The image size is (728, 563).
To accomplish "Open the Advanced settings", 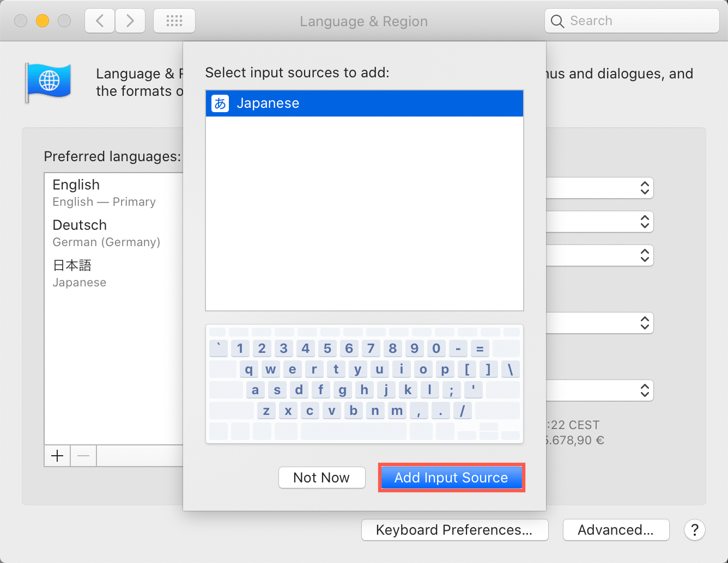I will point(616,529).
